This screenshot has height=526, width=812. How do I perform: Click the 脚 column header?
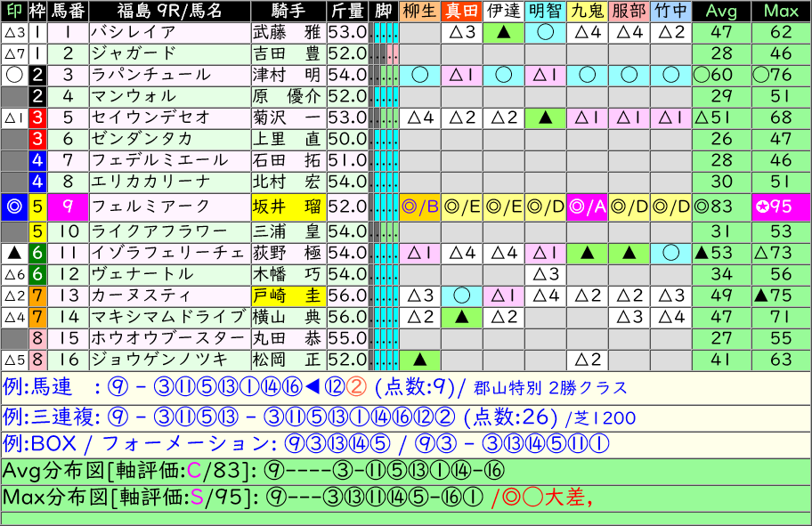pyautogui.click(x=383, y=11)
